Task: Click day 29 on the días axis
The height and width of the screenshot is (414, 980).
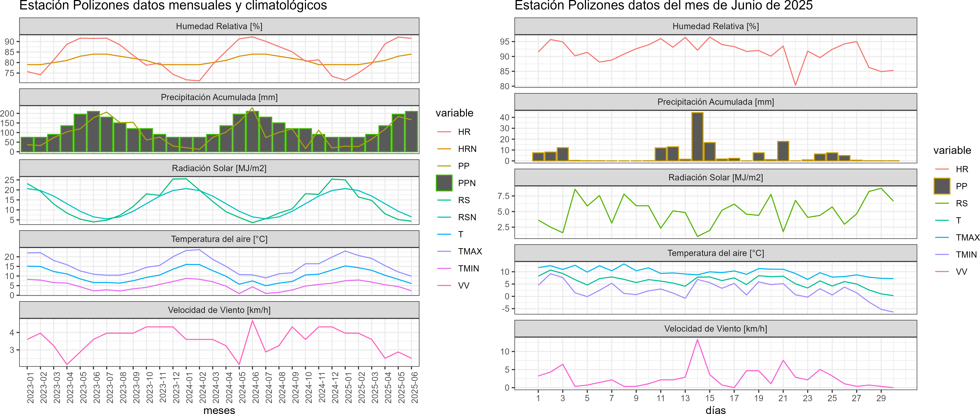Action: click(x=881, y=398)
